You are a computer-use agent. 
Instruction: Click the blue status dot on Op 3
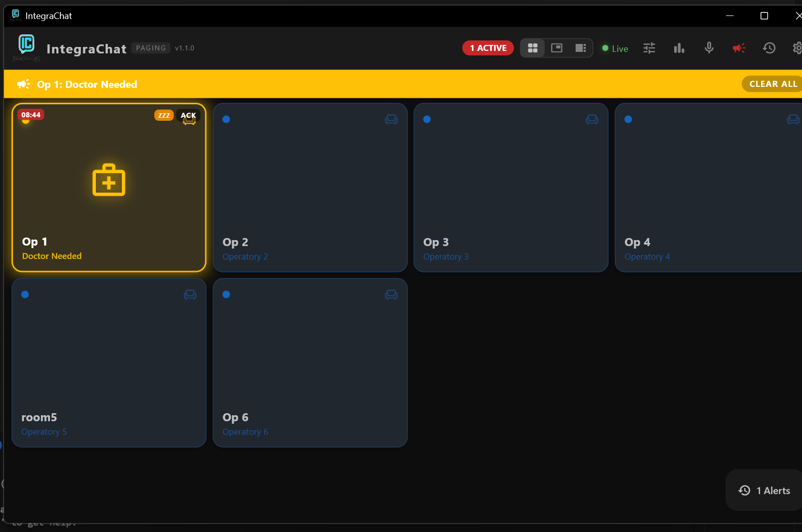tap(427, 119)
